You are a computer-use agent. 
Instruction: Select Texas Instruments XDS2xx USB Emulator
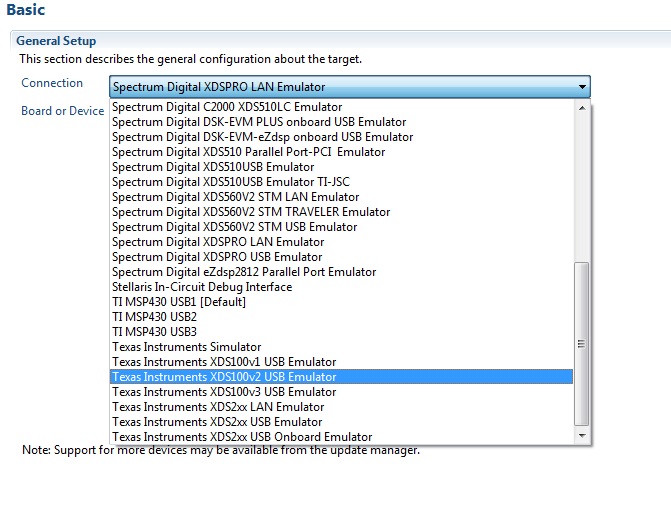coord(341,422)
